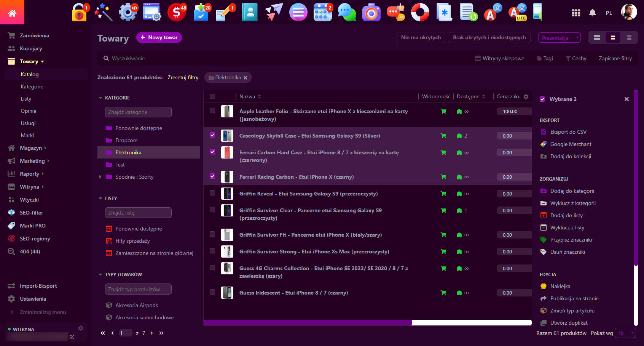Click the Wyszukiwanie search field
The image size is (644, 346).
tap(266, 58)
